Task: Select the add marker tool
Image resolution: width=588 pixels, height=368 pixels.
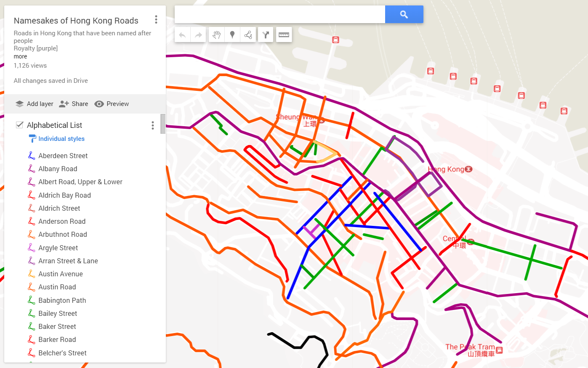Action: tap(232, 35)
